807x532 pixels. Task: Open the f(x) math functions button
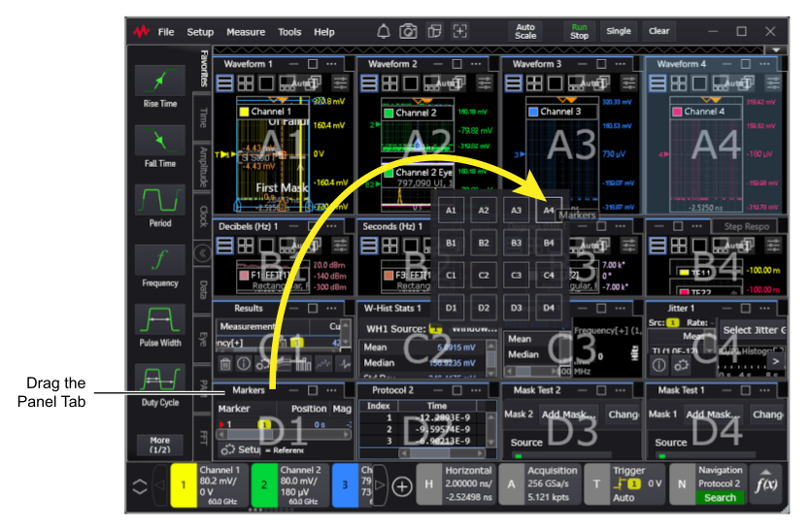[766, 484]
